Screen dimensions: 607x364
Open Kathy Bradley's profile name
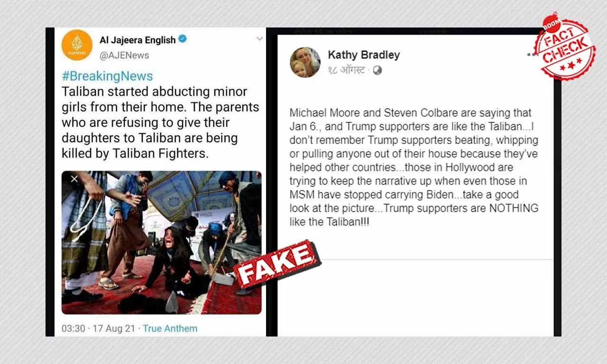[364, 55]
